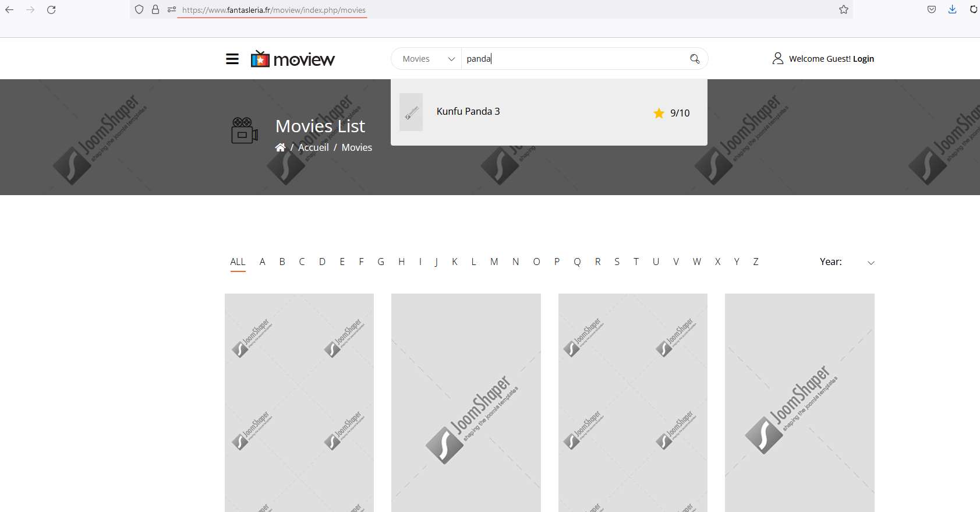Filter movies by letter R

[597, 262]
